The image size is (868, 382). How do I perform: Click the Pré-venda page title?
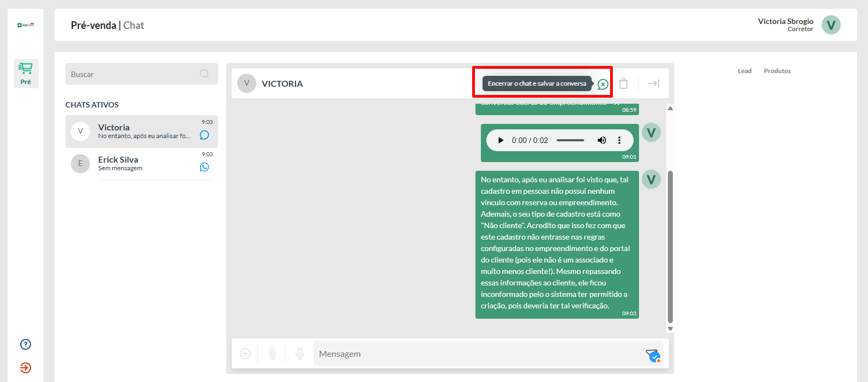(93, 25)
